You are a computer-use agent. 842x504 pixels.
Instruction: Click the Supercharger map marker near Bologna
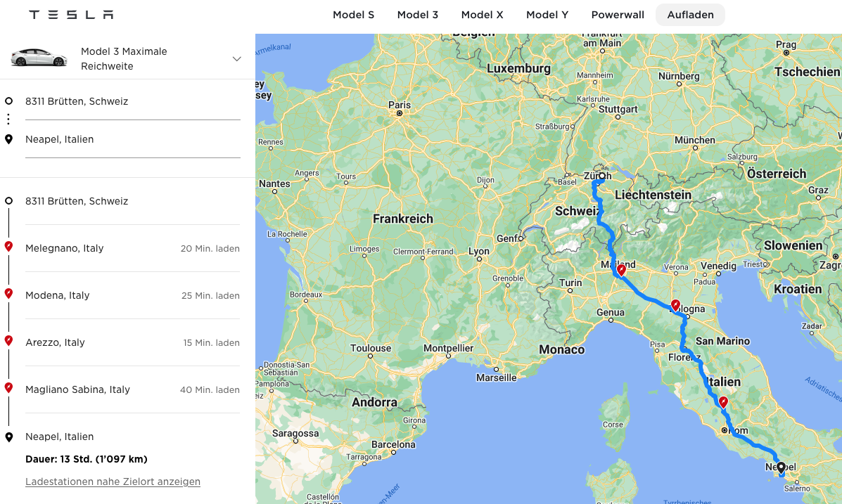click(x=675, y=306)
